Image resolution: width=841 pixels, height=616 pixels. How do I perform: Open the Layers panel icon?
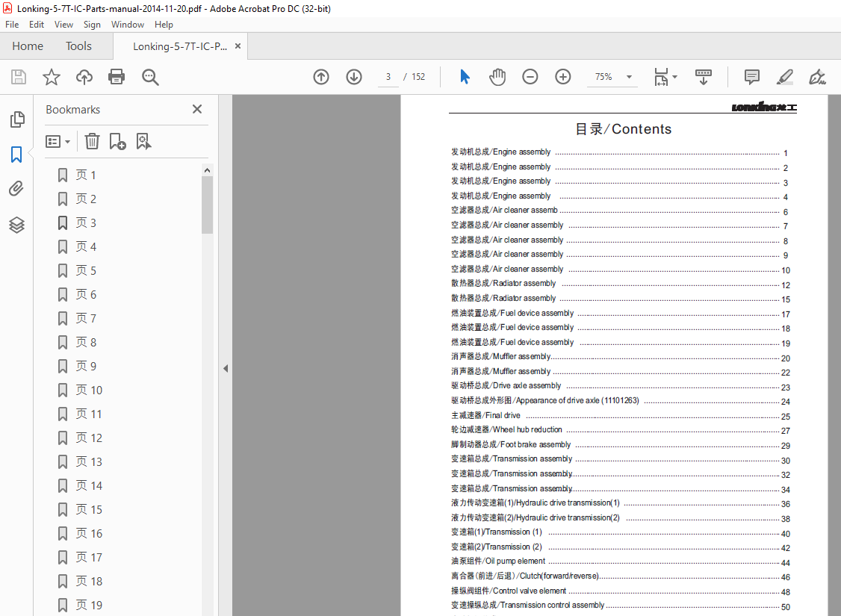[16, 225]
